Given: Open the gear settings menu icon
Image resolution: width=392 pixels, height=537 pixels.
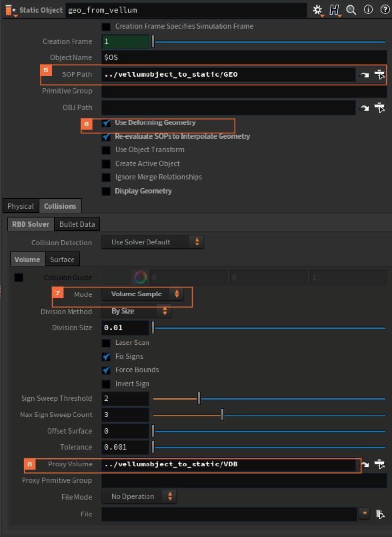Looking at the screenshot, I should click(318, 10).
